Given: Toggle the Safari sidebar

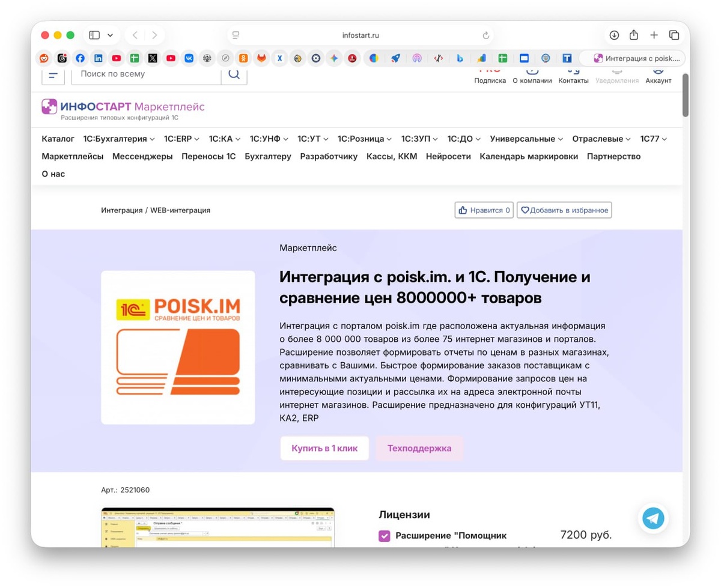Looking at the screenshot, I should (x=94, y=35).
